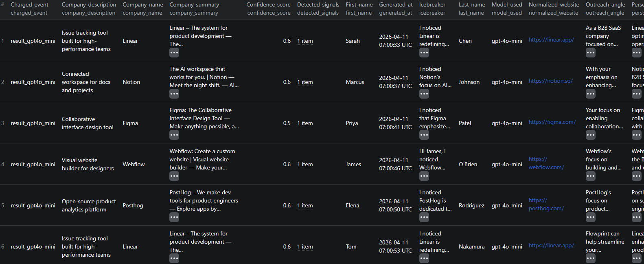Show full outreach angle for Sarah Chen
The height and width of the screenshot is (264, 644).
point(591,53)
